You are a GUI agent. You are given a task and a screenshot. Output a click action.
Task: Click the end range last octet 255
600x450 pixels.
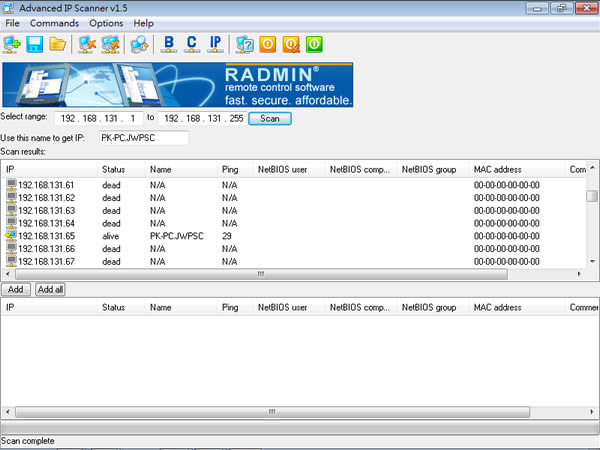(x=236, y=119)
